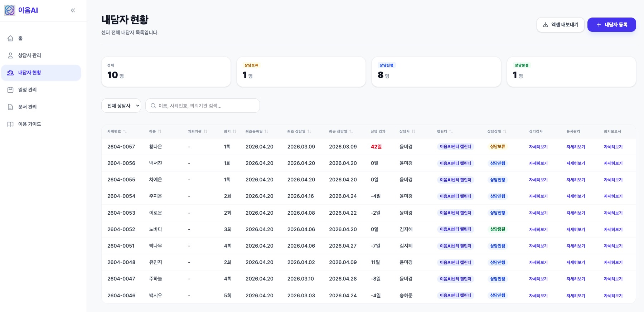Open 상담사 관리 in the sidebar
The height and width of the screenshot is (312, 644).
click(x=29, y=55)
